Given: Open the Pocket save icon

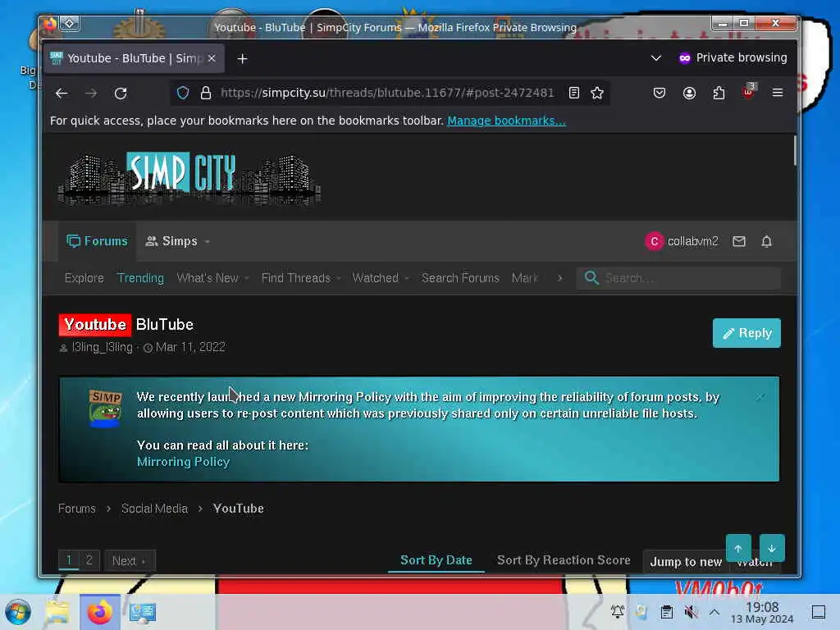Looking at the screenshot, I should click(660, 94).
